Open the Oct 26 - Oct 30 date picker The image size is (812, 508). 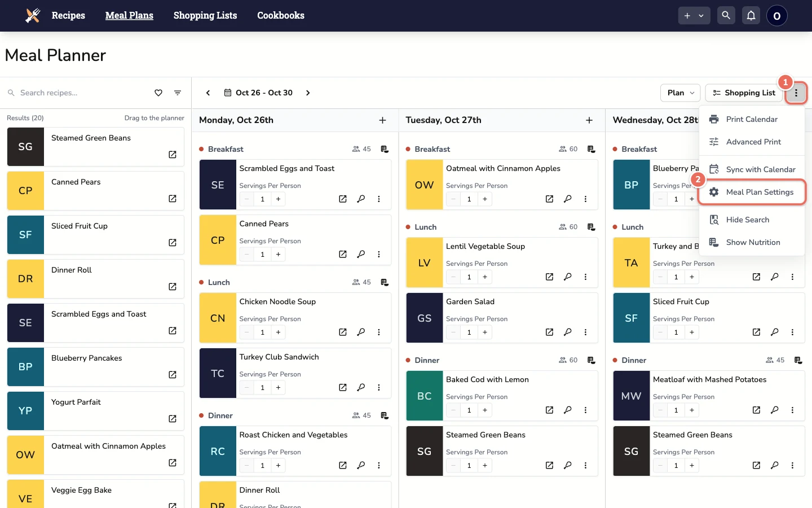point(258,93)
